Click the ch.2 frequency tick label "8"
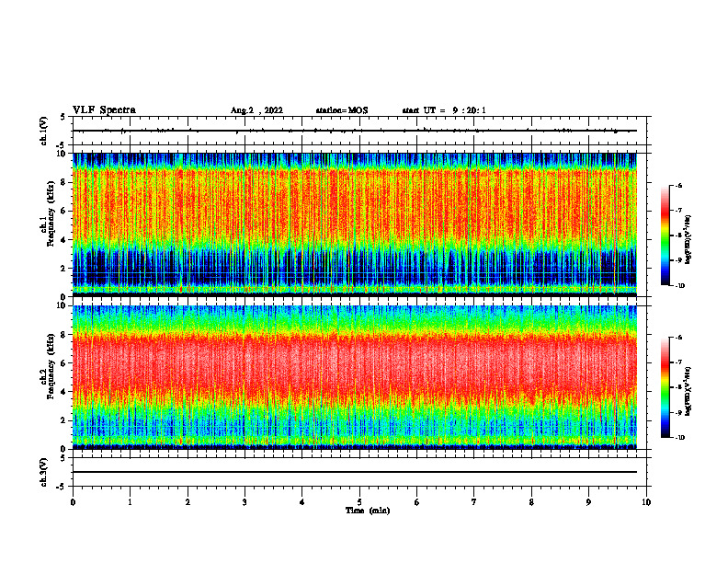Viewport: 728px width, 563px height. click(x=64, y=335)
